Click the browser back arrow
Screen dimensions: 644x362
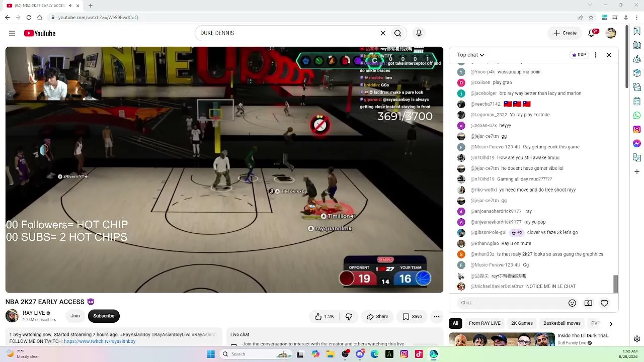pyautogui.click(x=7, y=18)
